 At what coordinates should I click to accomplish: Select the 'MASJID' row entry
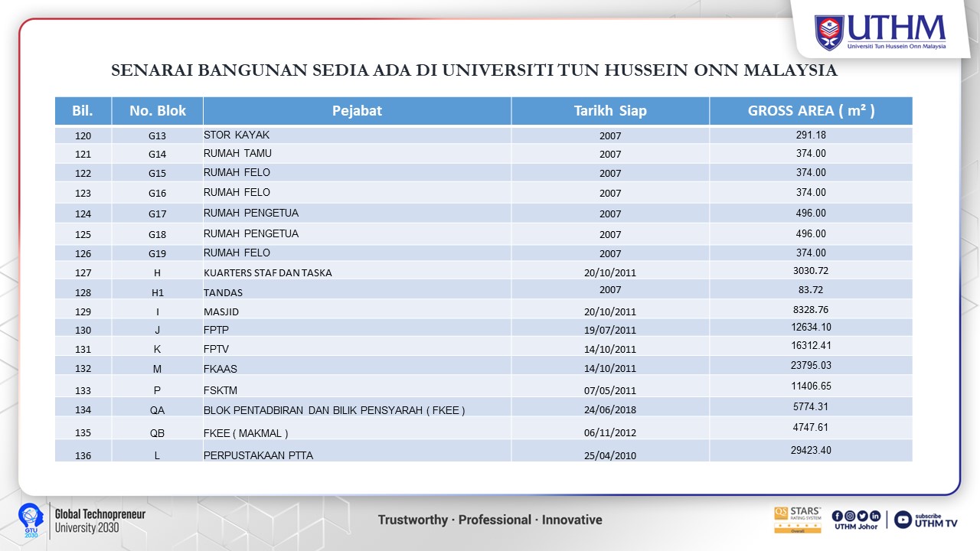coord(221,311)
